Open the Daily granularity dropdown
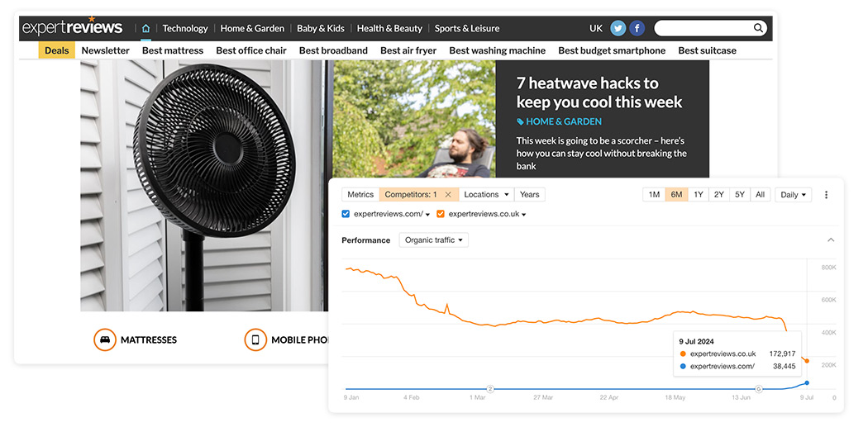Viewport: 868px width, 446px height. pos(793,195)
